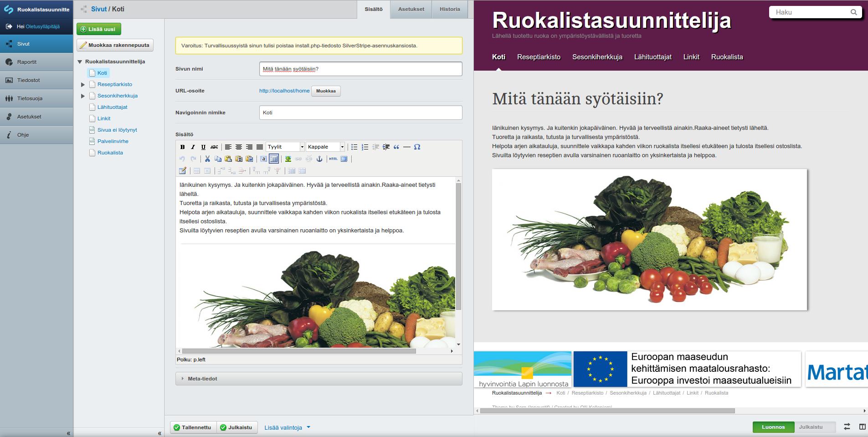Insert a horizontal rule

tap(406, 147)
